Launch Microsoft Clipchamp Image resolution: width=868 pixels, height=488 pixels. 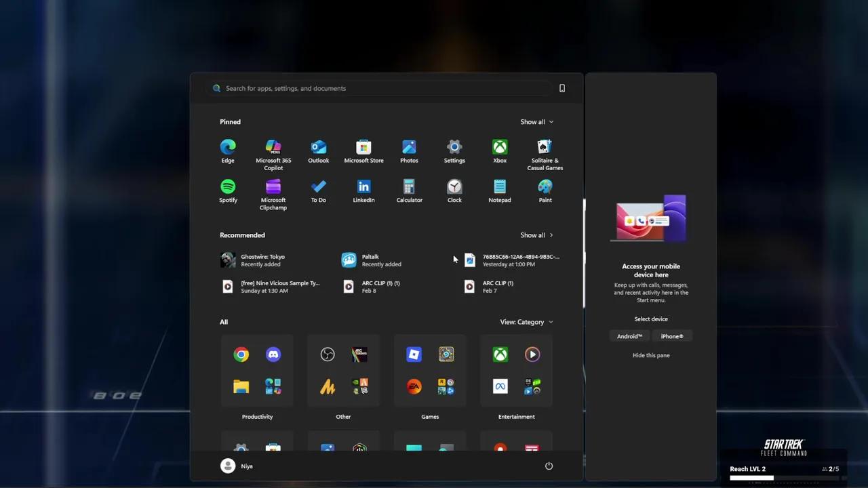[273, 195]
